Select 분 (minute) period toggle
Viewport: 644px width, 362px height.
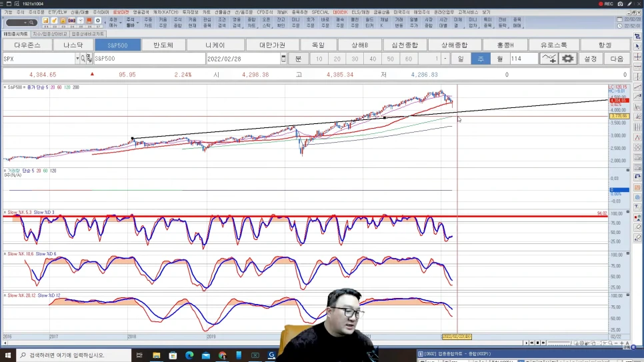[298, 59]
